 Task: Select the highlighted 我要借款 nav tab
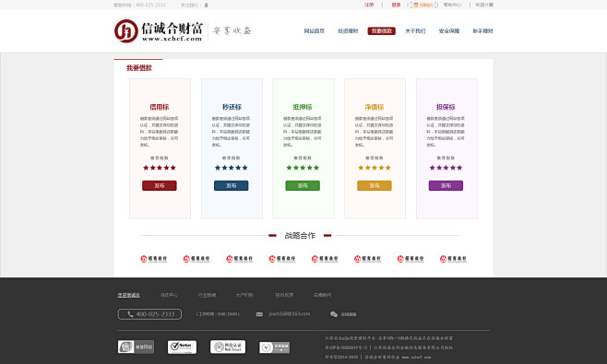click(x=381, y=31)
